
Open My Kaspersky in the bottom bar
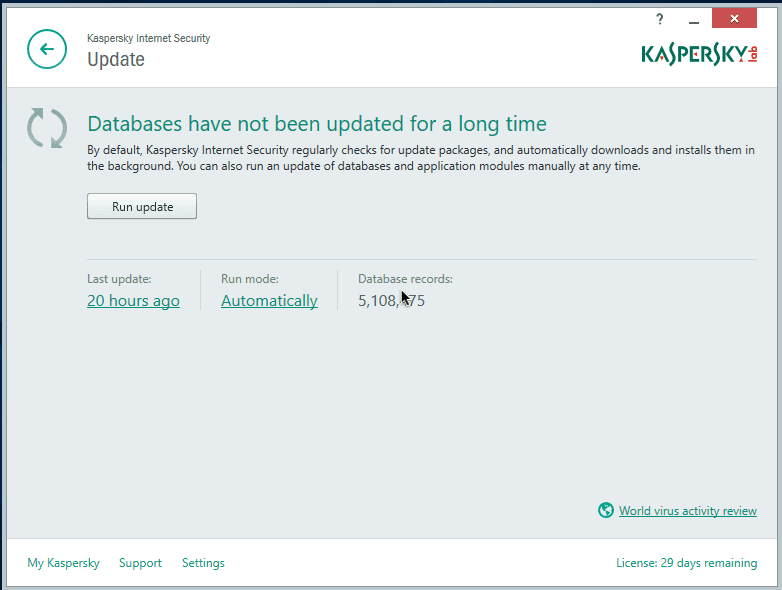click(x=63, y=563)
